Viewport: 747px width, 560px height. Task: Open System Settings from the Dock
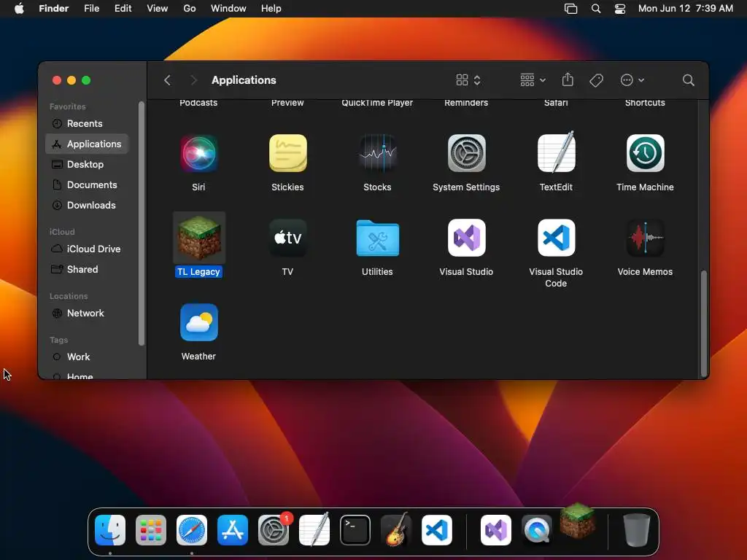tap(274, 530)
